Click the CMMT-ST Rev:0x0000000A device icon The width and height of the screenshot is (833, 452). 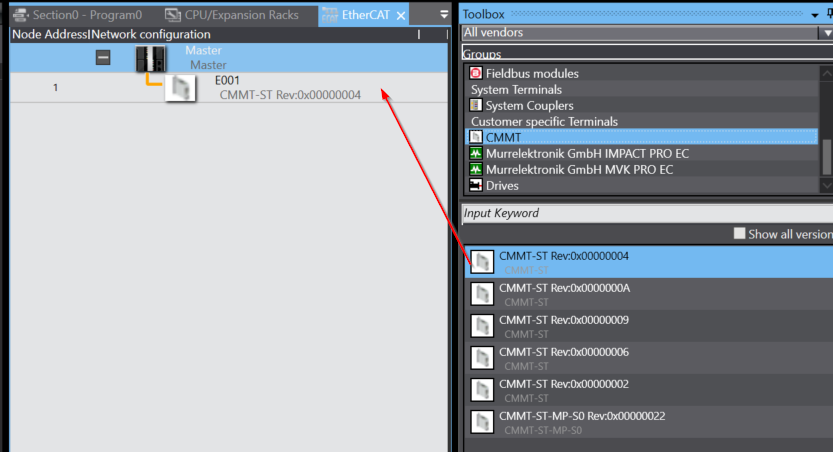click(x=482, y=294)
